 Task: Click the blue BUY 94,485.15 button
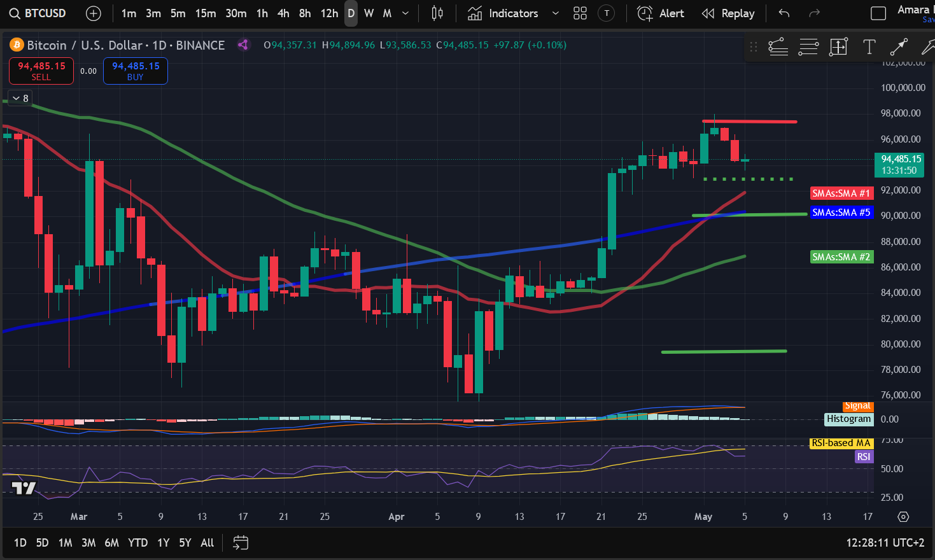tap(136, 71)
